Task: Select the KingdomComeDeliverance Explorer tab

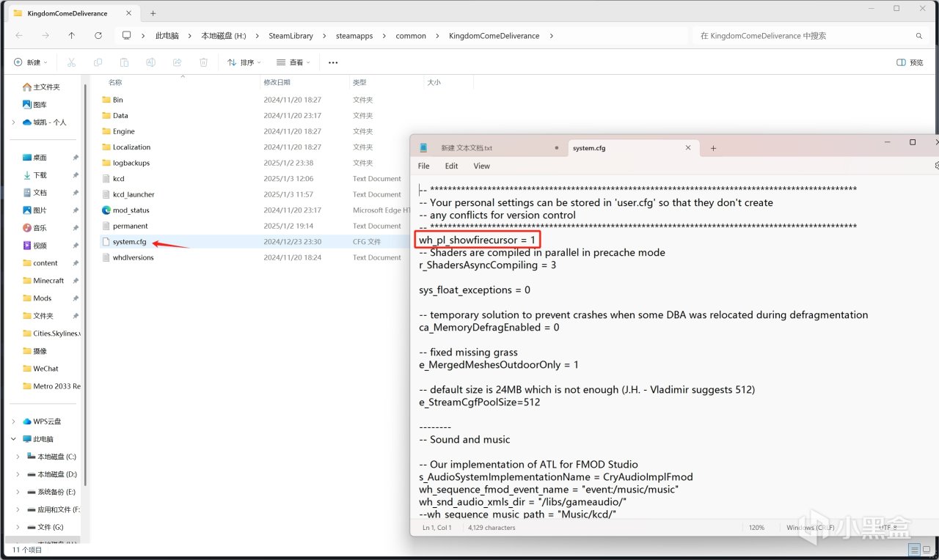Action: point(73,13)
